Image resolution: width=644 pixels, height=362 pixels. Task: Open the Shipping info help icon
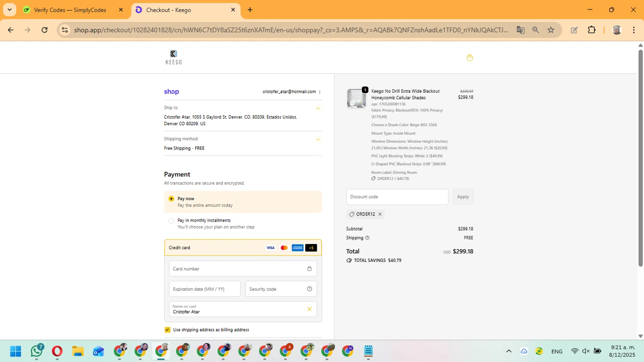point(367,238)
